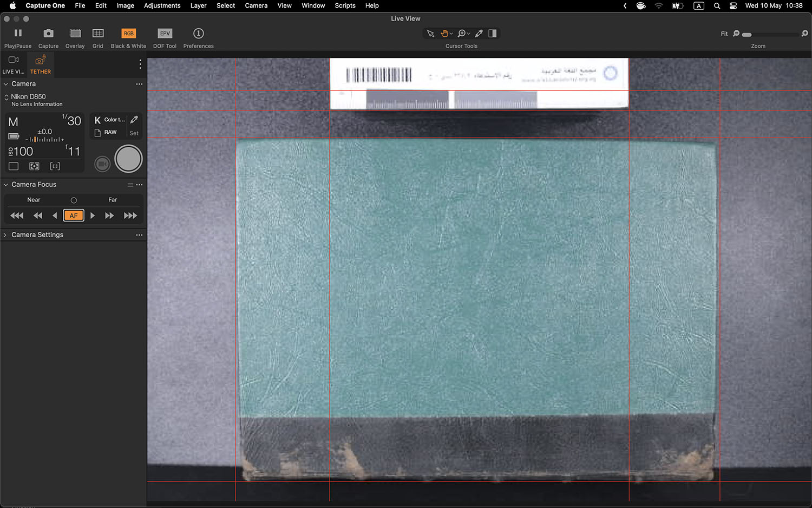
Task: Click the RAW file format setting
Action: 106,133
